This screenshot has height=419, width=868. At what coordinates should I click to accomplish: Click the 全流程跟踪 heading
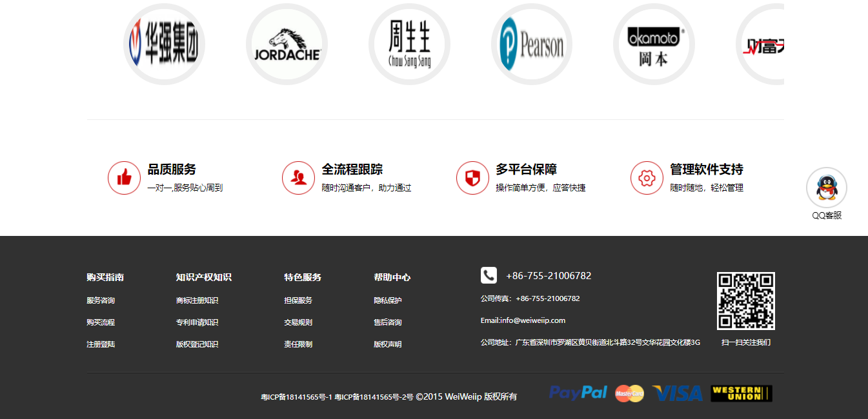pyautogui.click(x=352, y=170)
